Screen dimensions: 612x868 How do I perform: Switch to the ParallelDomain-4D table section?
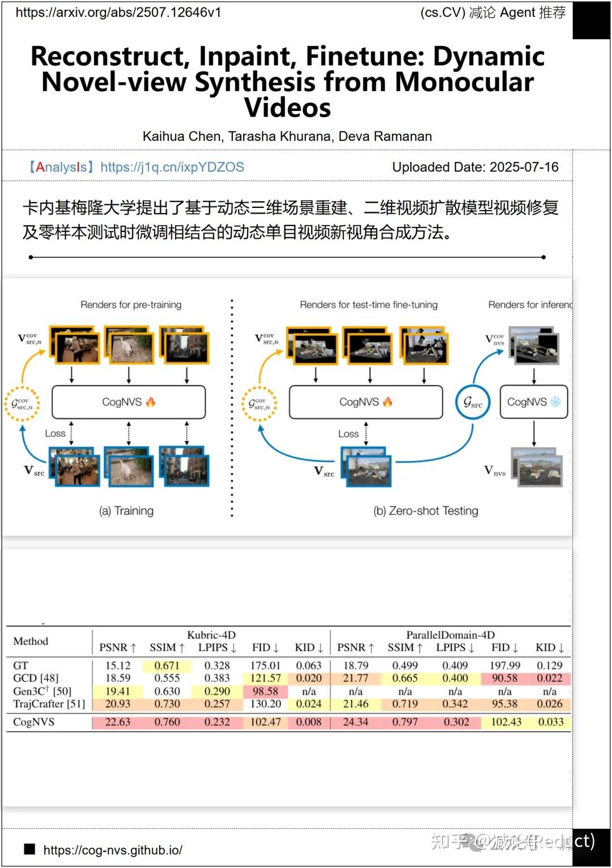pyautogui.click(x=449, y=635)
